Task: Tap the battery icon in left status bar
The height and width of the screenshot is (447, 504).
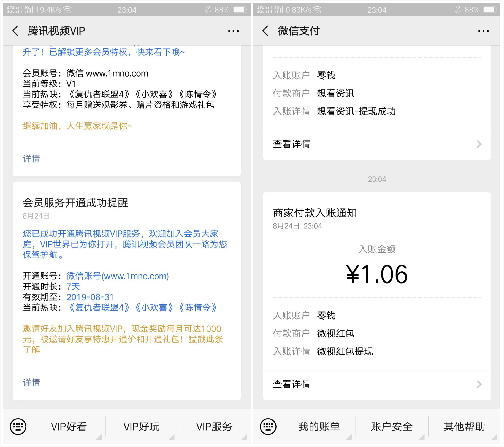Action: coord(240,10)
